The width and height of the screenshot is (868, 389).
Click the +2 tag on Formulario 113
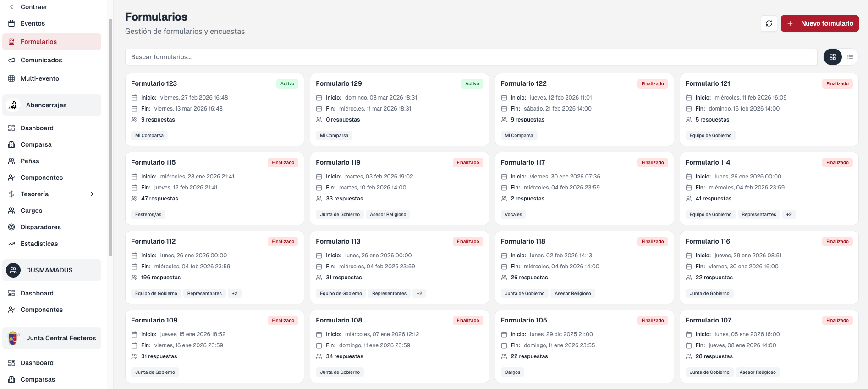tap(419, 293)
